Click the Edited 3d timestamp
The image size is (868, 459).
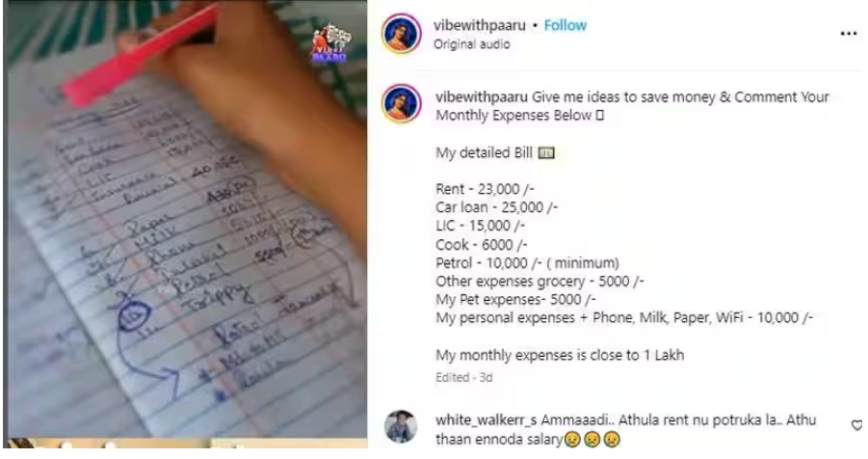tap(464, 377)
